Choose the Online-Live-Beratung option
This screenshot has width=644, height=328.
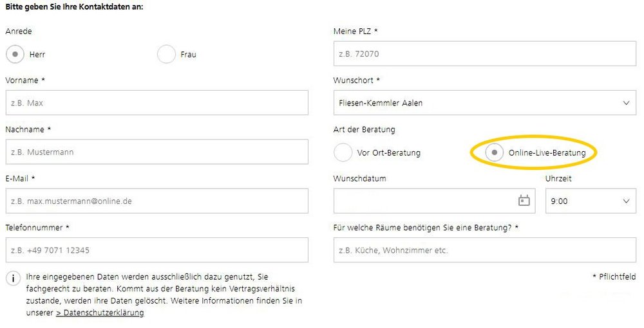[495, 152]
